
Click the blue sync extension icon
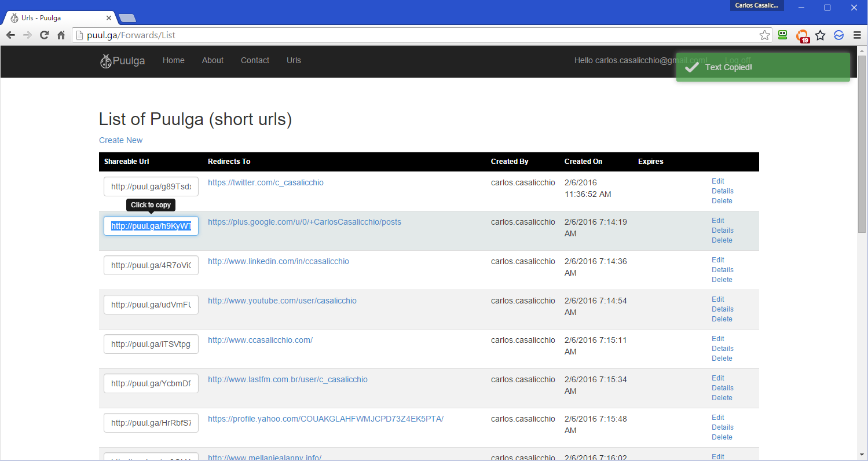[x=838, y=35]
